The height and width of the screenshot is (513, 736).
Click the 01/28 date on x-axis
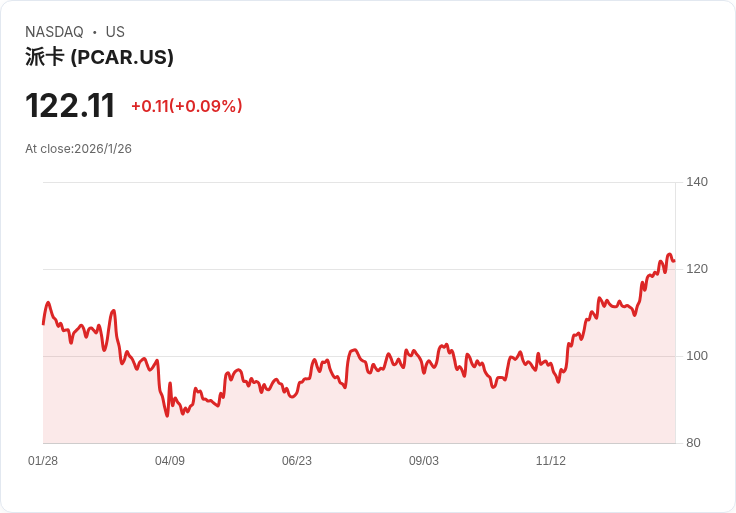(x=43, y=461)
